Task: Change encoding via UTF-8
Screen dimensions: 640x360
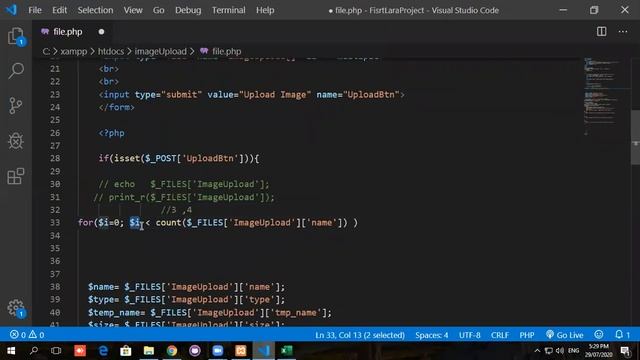Action: pos(469,335)
